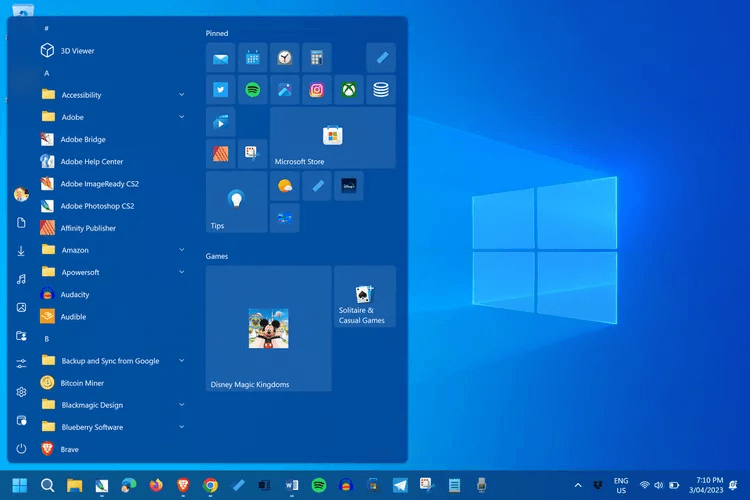Screen dimensions: 750x500
Task: Open the clock and date flyout
Action: [x=706, y=485]
